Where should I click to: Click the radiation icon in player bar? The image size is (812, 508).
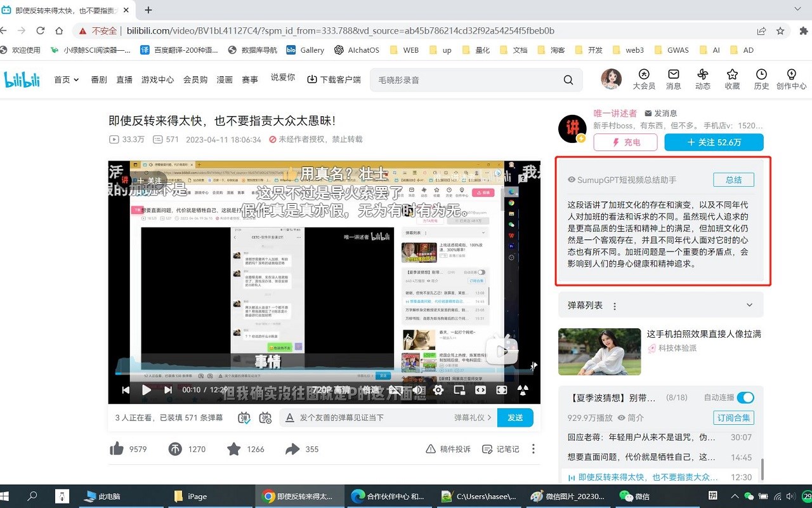point(523,390)
